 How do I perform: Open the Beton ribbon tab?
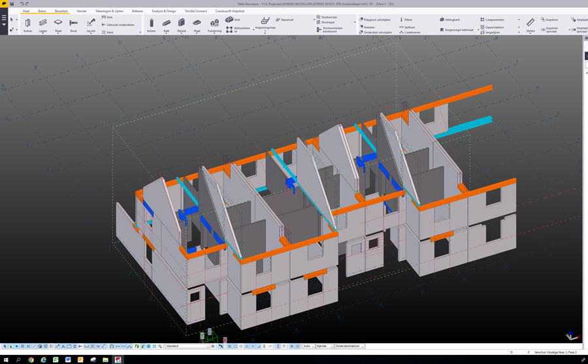point(42,11)
